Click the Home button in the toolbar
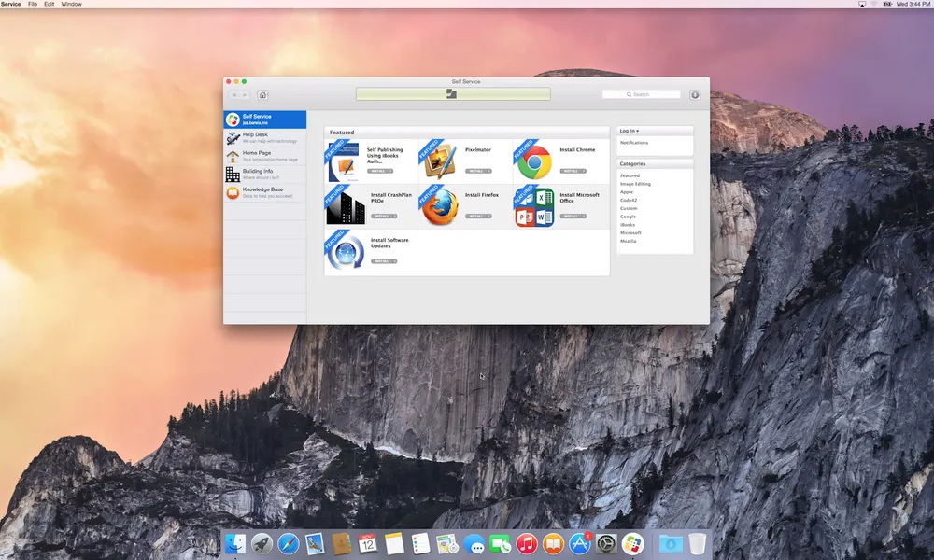 pyautogui.click(x=262, y=94)
